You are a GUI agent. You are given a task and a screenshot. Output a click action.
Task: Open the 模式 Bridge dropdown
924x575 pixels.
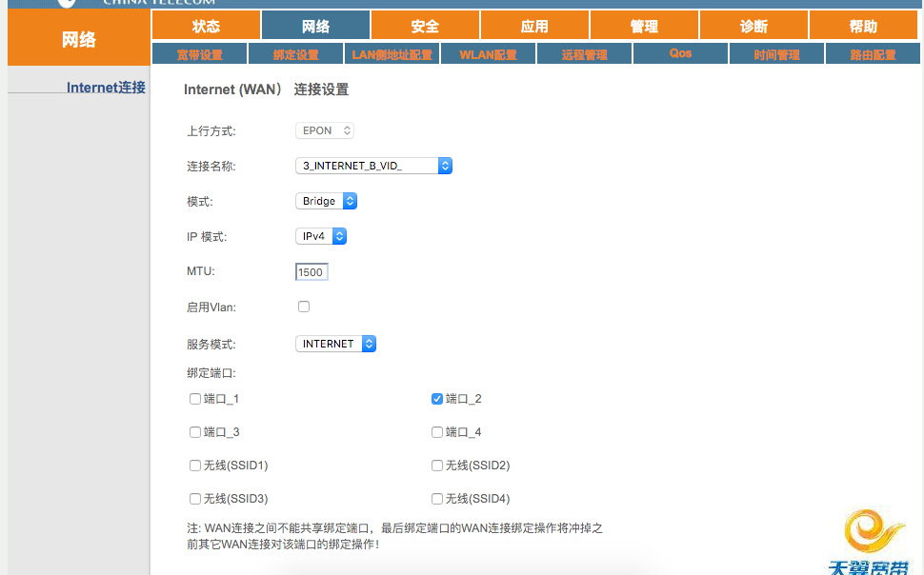pos(326,201)
